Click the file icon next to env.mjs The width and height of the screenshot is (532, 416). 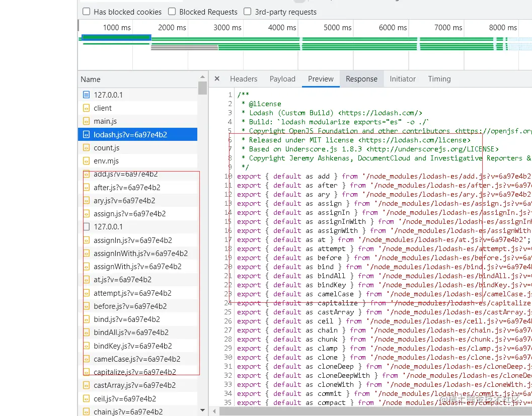pos(86,161)
